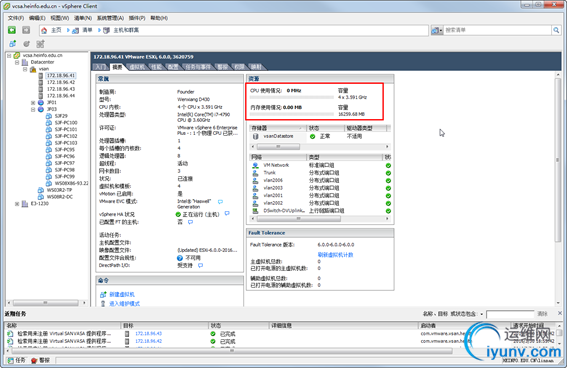The width and height of the screenshot is (567, 368).
Task: Switch to the 虚拟机 tab
Action: tap(137, 67)
